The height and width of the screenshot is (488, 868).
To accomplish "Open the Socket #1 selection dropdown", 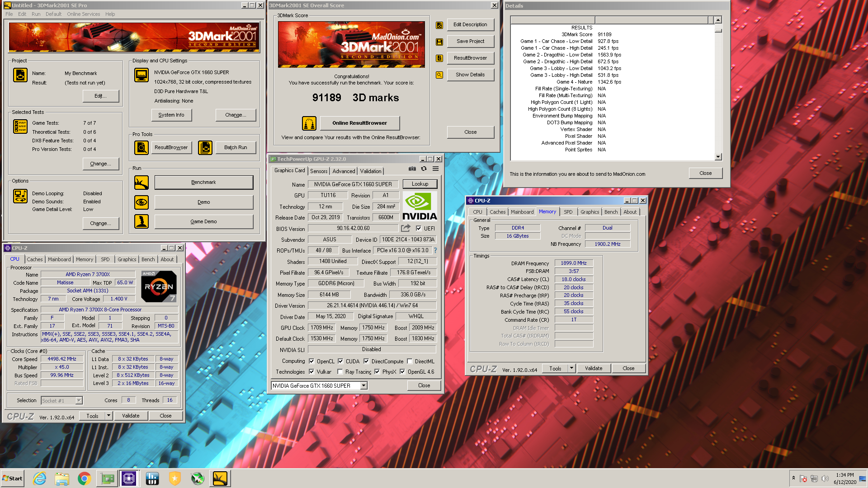I will coord(79,400).
